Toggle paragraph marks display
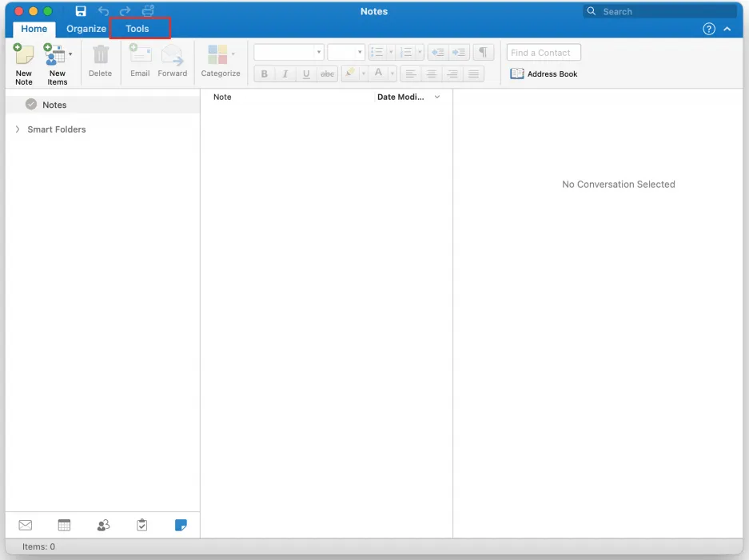 point(484,52)
